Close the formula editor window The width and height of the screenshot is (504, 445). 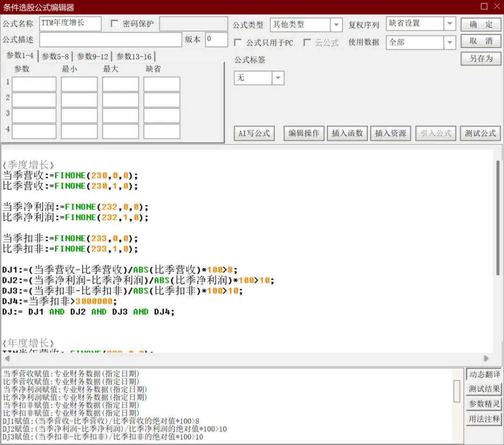[x=497, y=6]
